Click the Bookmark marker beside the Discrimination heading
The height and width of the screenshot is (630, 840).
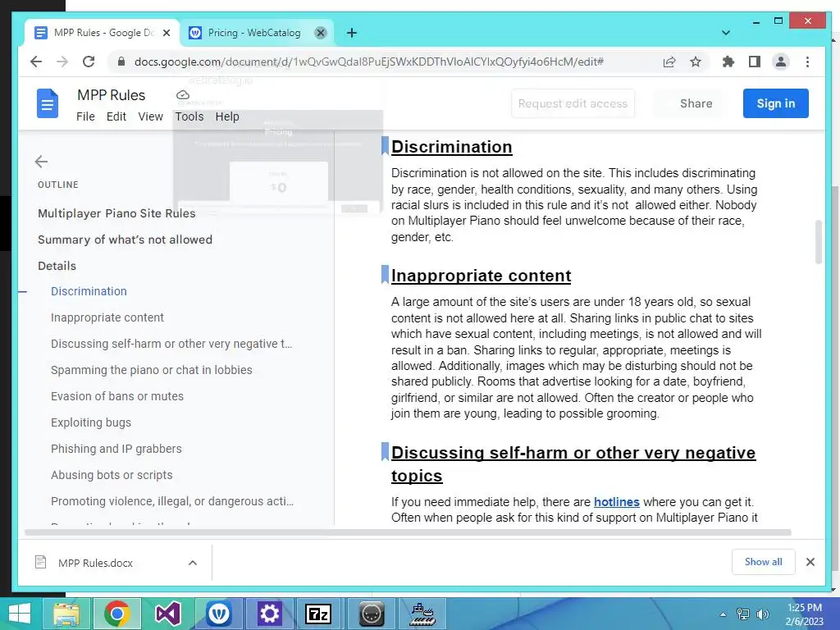point(385,145)
